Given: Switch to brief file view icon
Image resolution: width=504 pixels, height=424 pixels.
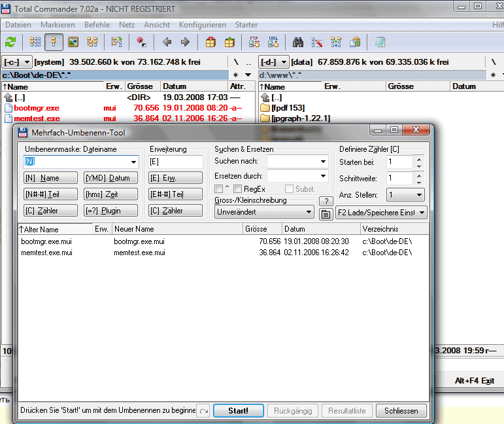Looking at the screenshot, I should point(35,42).
